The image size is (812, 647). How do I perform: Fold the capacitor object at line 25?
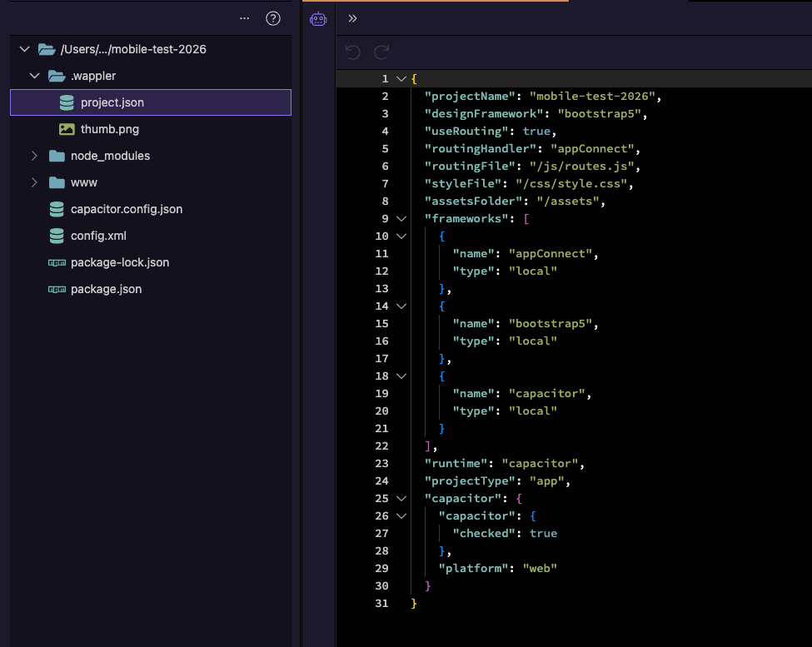point(401,499)
